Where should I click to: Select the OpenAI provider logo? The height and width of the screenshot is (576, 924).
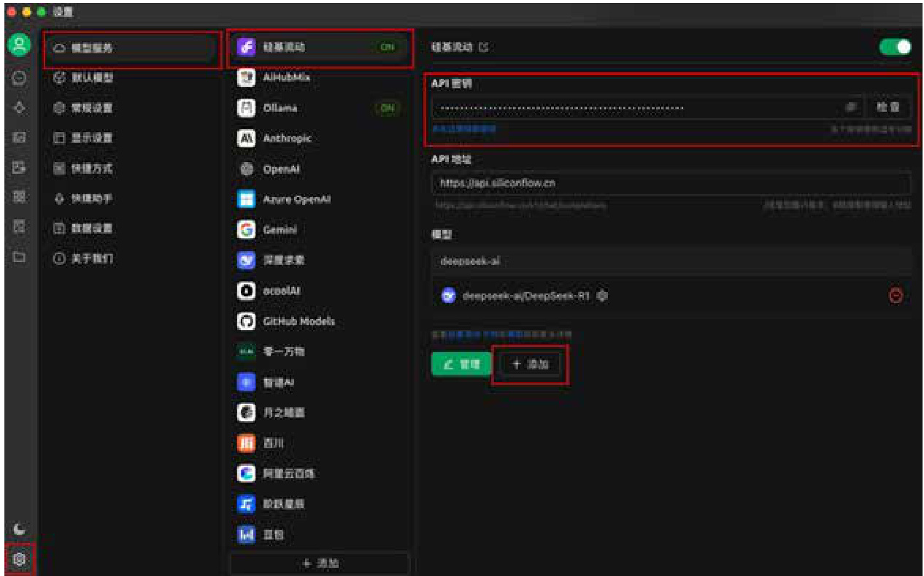(x=247, y=169)
